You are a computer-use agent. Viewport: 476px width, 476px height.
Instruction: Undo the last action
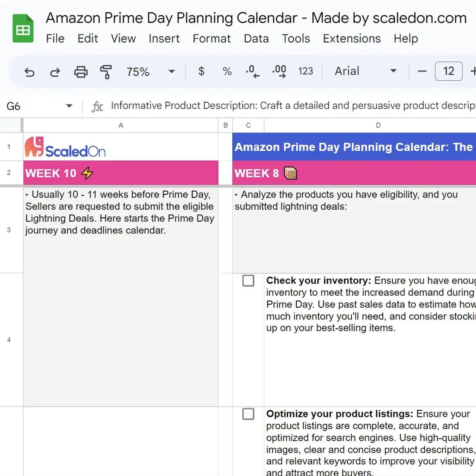click(x=30, y=72)
